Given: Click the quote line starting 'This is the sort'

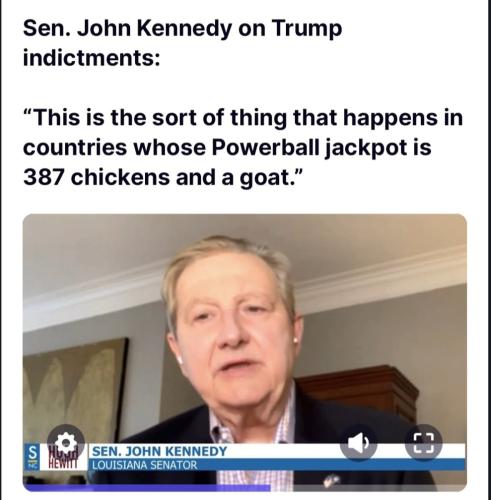Looking at the screenshot, I should click(x=243, y=118).
